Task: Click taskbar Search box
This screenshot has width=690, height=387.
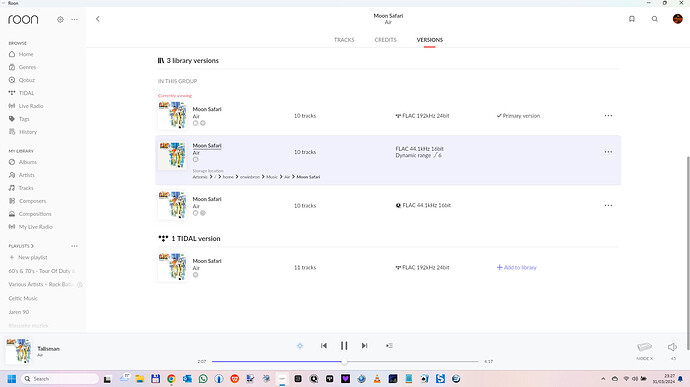Action: tap(60, 379)
